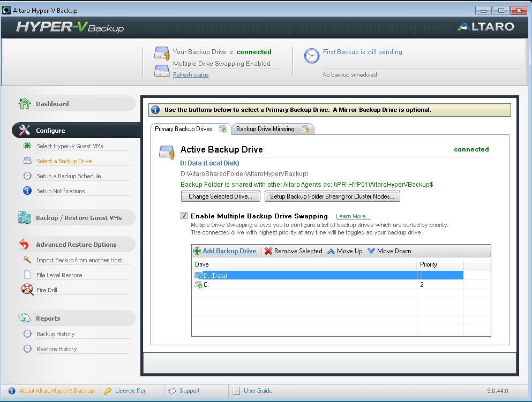Click priority value 2 for drive C:
The width and height of the screenshot is (532, 402).
[422, 285]
